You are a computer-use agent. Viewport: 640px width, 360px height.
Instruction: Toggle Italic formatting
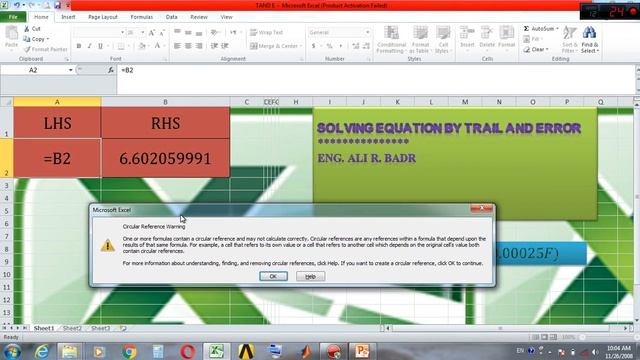click(89, 46)
